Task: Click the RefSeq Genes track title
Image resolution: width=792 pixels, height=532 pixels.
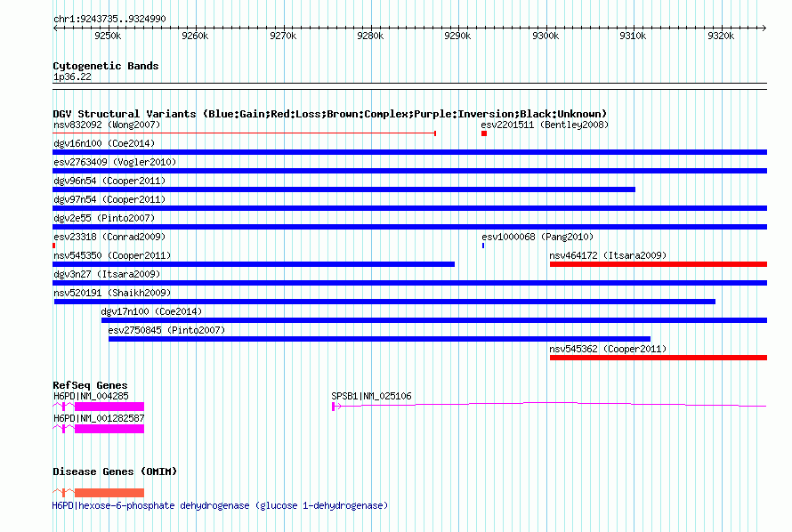Action: [90, 385]
